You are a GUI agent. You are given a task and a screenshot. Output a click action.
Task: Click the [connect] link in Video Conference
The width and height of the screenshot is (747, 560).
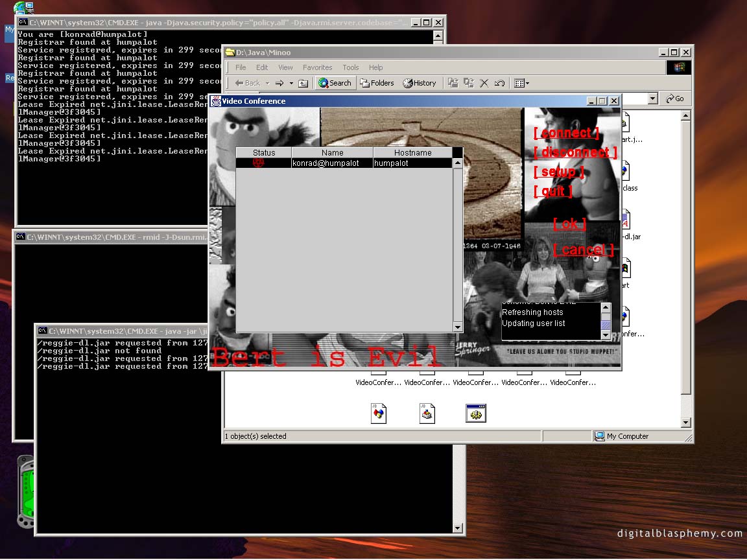[x=566, y=133]
